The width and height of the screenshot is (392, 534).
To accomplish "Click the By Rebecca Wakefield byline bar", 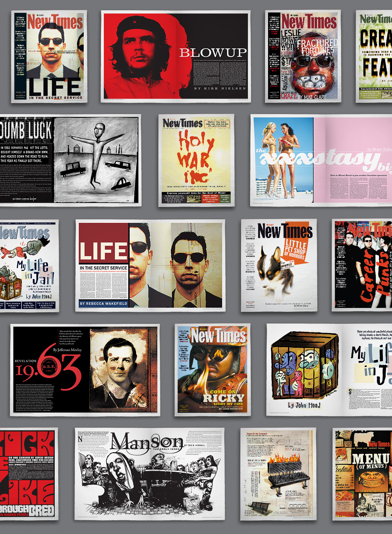I will click(x=103, y=303).
